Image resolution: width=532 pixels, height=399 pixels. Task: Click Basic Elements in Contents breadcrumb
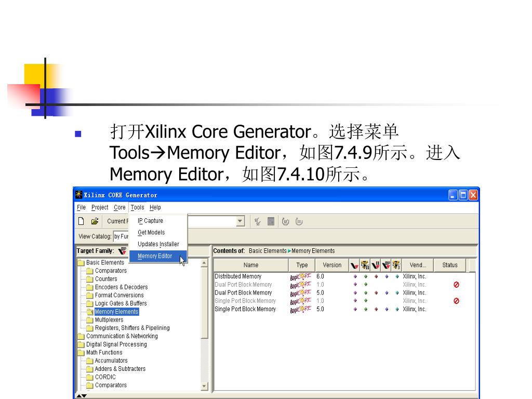tap(268, 251)
